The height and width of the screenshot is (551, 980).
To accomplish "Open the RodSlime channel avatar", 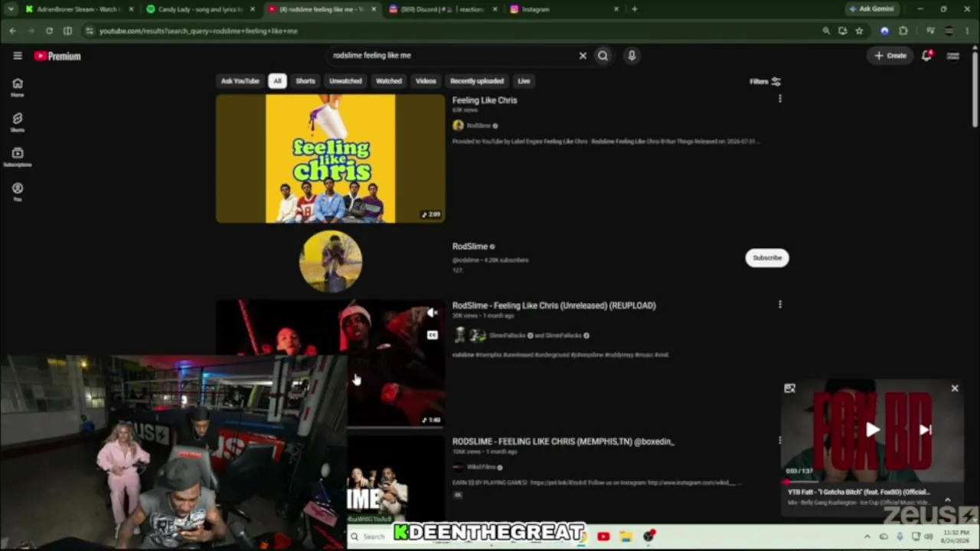I will tap(331, 262).
